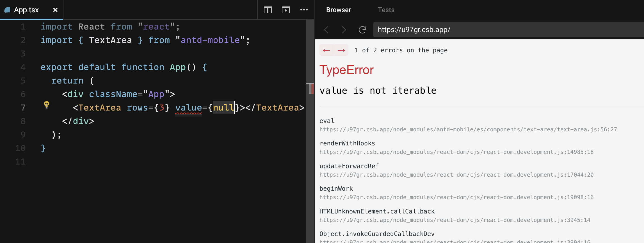
Task: Show the next error with right arrow
Action: 341,50
